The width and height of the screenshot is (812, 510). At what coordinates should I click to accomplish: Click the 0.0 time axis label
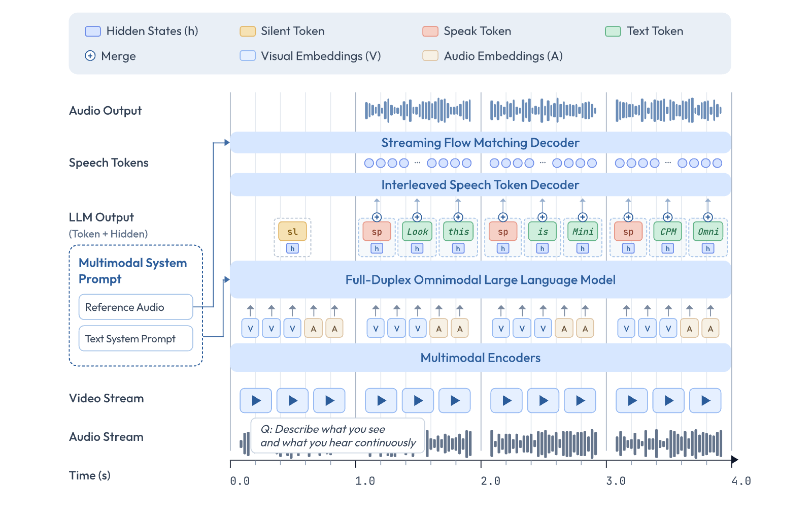tap(240, 481)
